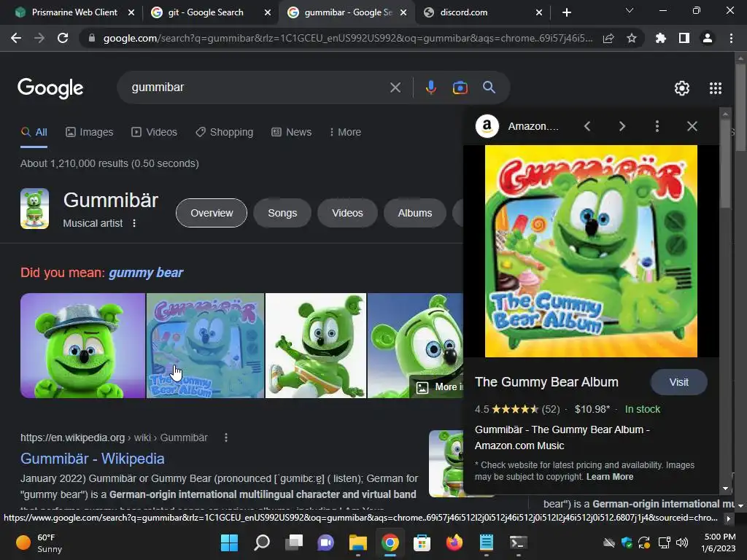Toggle the Chrome side panel icon
Viewport: 747px width, 560px height.
pyautogui.click(x=684, y=38)
